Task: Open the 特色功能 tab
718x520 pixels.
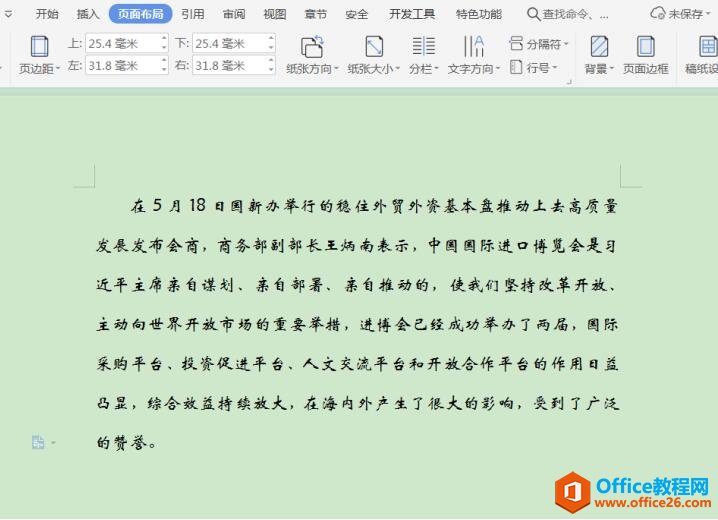Action: click(479, 14)
